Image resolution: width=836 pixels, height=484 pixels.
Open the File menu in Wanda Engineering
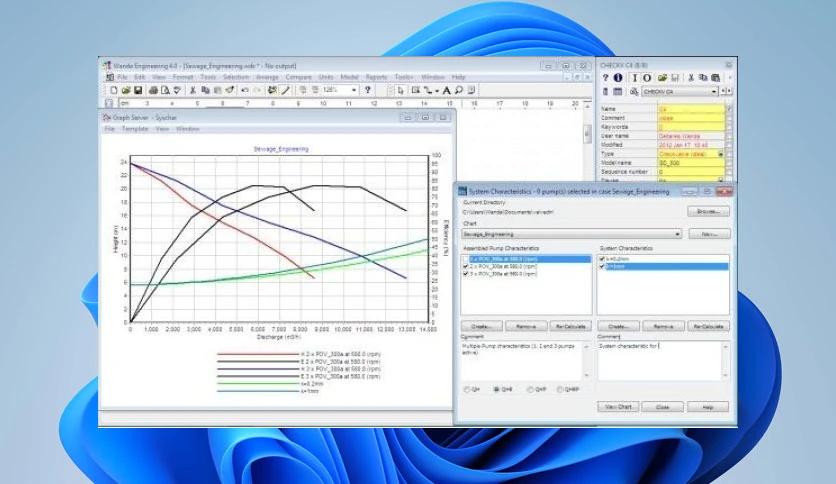coord(122,77)
